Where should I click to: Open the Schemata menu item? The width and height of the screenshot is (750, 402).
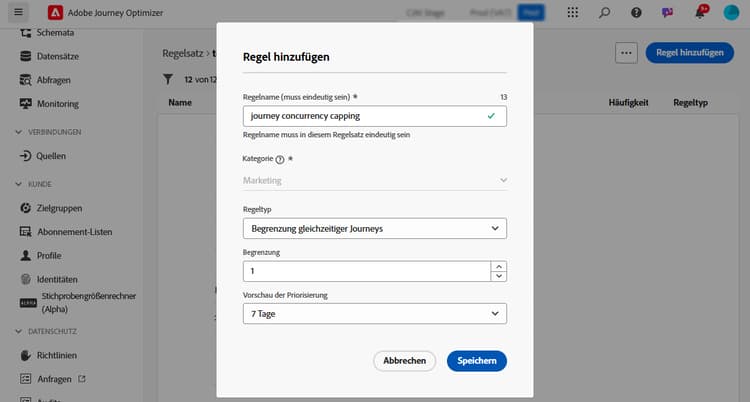[55, 33]
